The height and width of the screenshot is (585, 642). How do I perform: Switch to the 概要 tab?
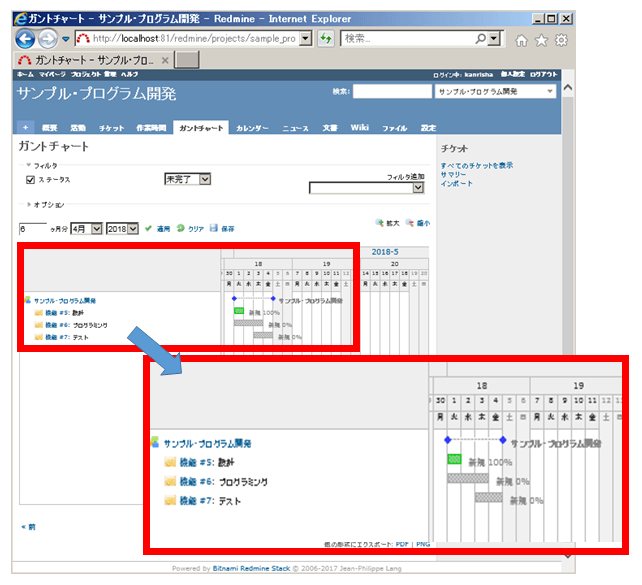click(50, 128)
